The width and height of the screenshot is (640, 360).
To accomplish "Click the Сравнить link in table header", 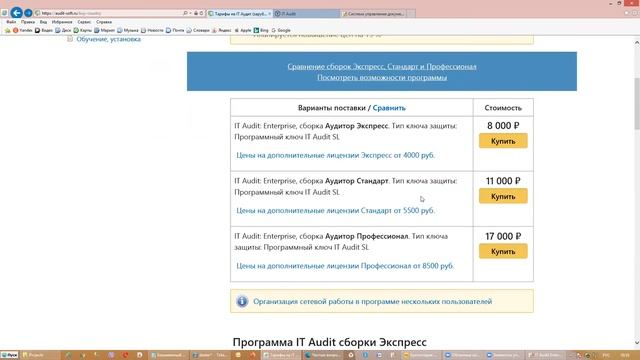I will tap(389, 108).
